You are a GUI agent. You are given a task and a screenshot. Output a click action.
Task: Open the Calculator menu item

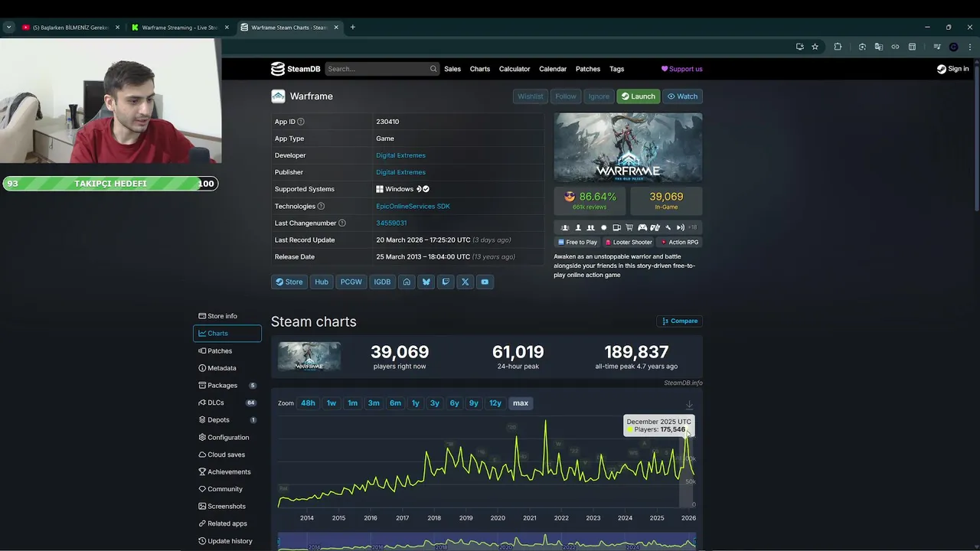(x=514, y=69)
